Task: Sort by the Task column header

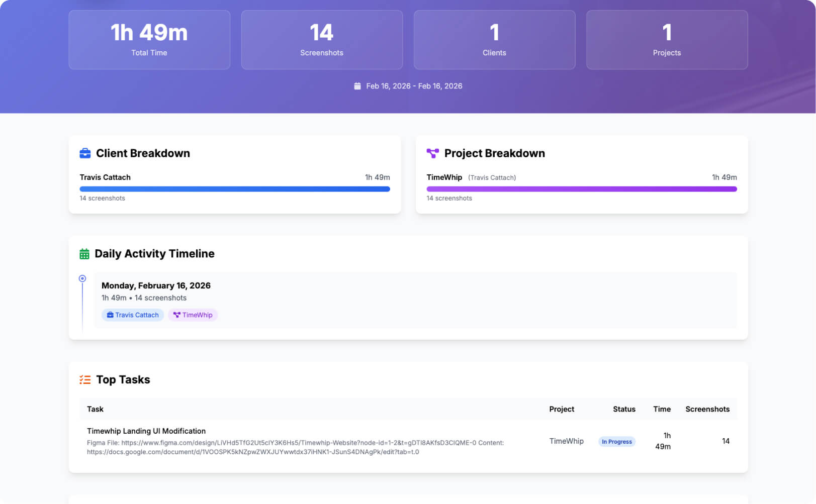Action: pos(95,409)
